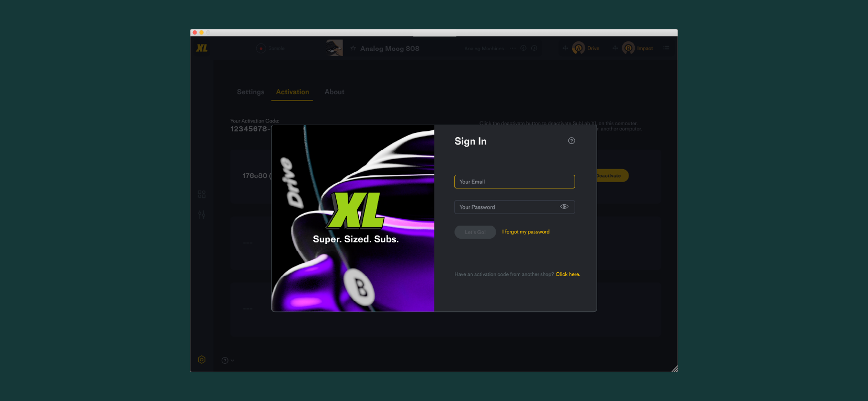The width and height of the screenshot is (868, 401).
Task: Click the Sample label in top bar
Action: 276,48
